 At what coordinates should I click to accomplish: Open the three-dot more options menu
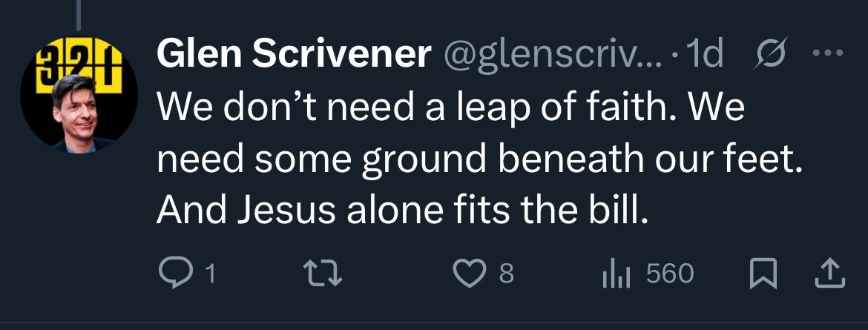(829, 56)
